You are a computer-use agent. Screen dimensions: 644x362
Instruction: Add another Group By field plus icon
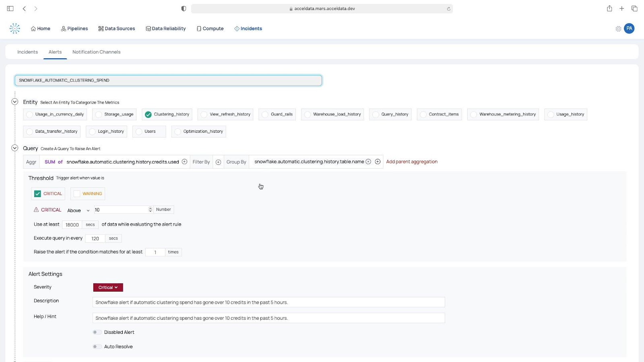(x=378, y=162)
